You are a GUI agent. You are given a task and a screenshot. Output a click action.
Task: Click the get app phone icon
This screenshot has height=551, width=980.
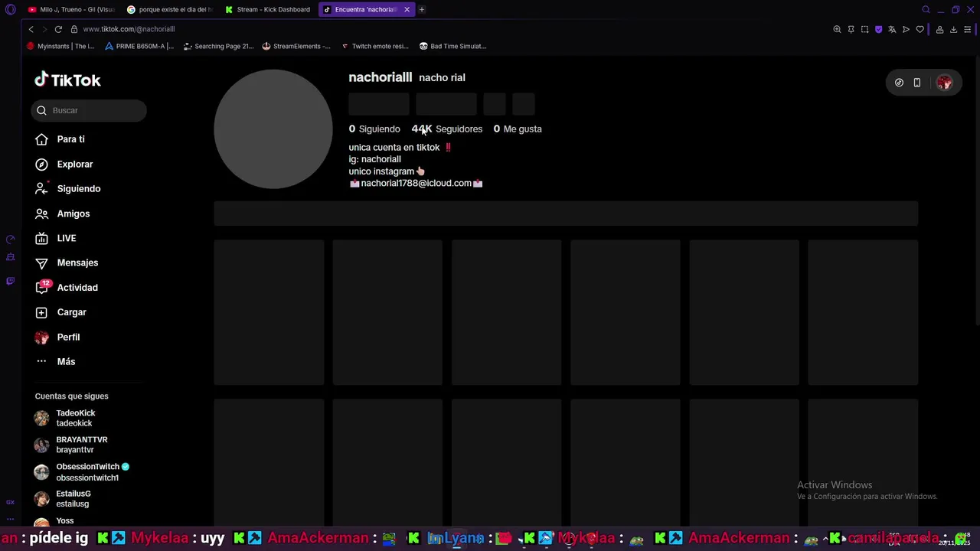point(916,83)
